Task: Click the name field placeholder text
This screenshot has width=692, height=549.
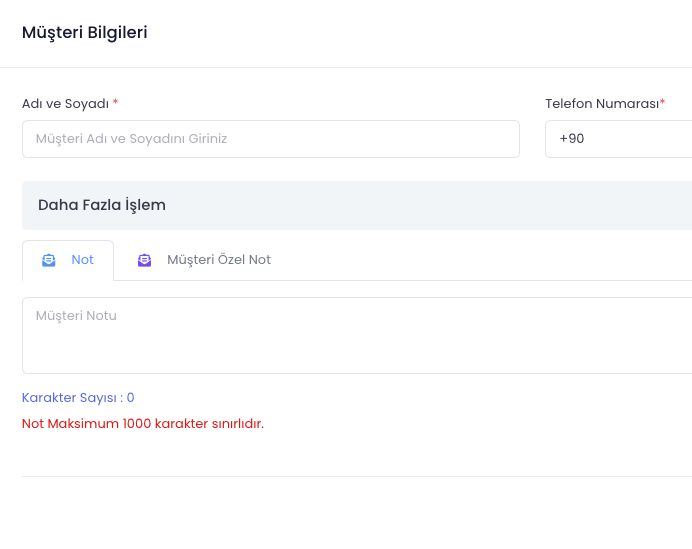Action: pyautogui.click(x=131, y=139)
